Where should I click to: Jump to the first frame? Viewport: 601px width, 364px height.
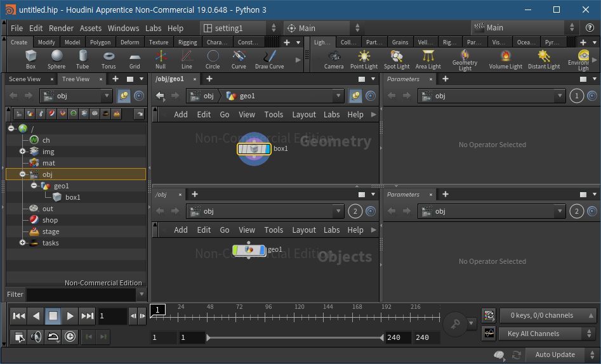19,316
